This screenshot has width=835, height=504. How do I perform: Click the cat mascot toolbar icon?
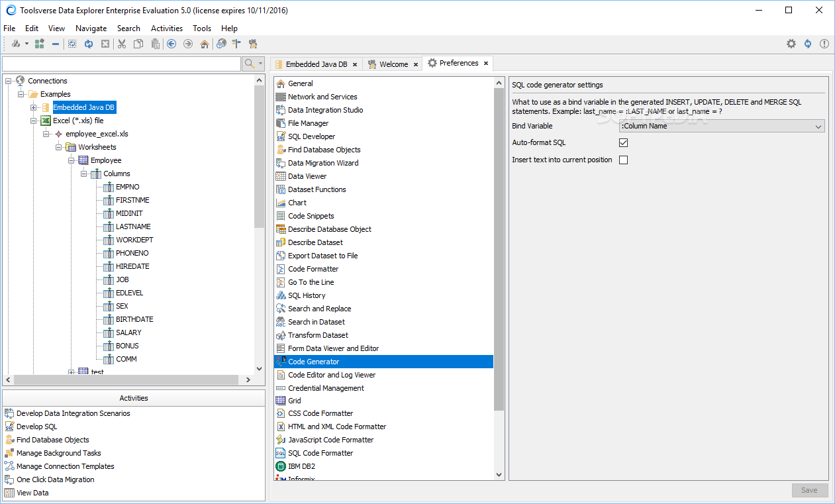[253, 44]
